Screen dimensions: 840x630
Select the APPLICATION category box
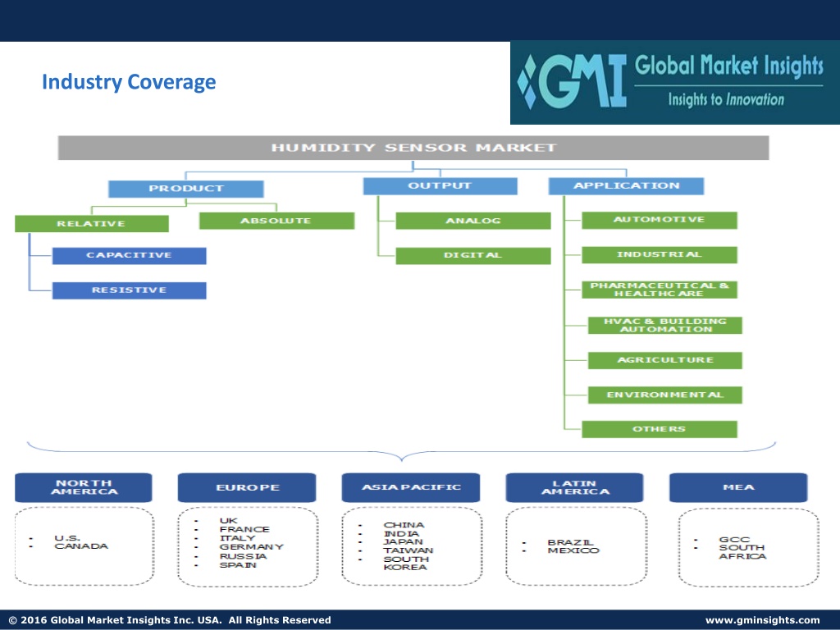point(626,186)
